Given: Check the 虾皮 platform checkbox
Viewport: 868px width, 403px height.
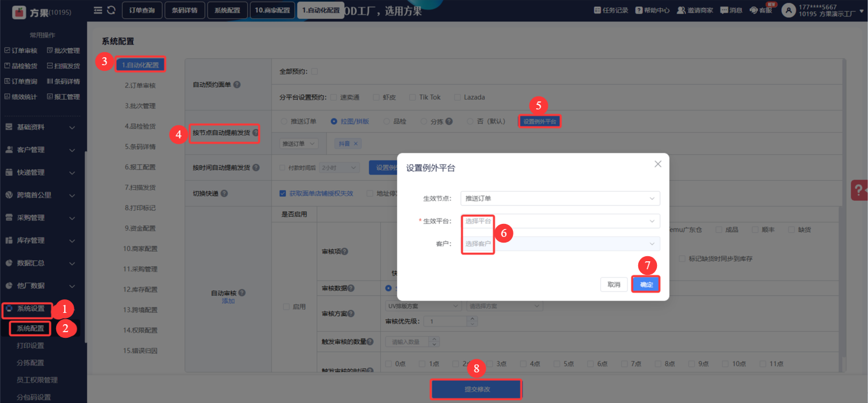Looking at the screenshot, I should coord(376,97).
